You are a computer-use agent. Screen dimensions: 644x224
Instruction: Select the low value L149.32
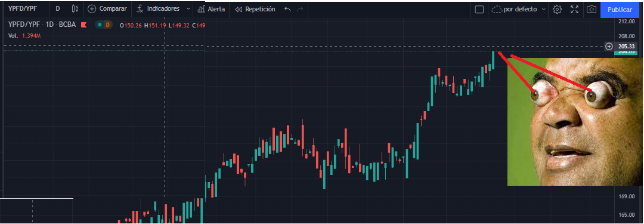tap(178, 25)
